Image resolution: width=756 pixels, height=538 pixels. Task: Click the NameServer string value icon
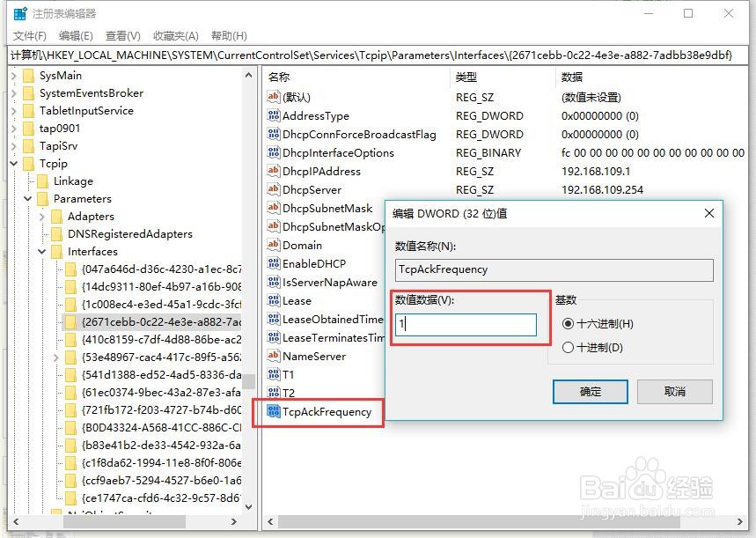pyautogui.click(x=274, y=356)
